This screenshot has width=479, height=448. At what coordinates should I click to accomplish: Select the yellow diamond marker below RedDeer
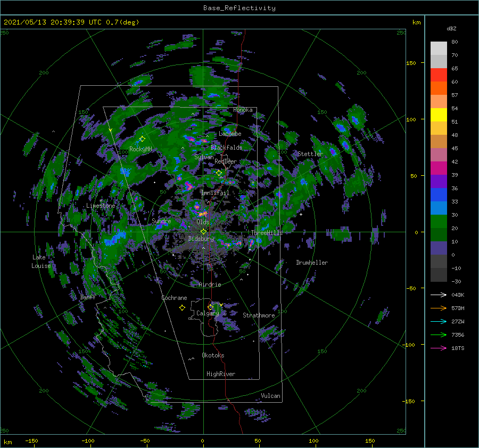pos(219,173)
